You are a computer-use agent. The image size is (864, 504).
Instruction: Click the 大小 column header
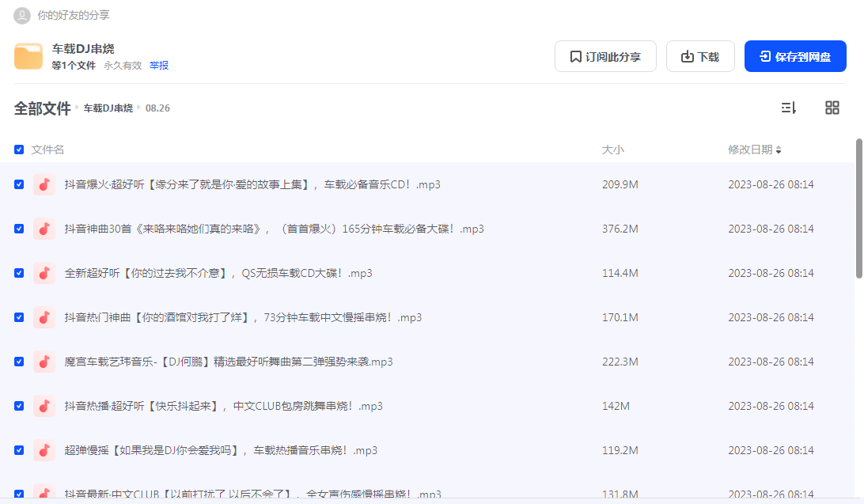[613, 149]
